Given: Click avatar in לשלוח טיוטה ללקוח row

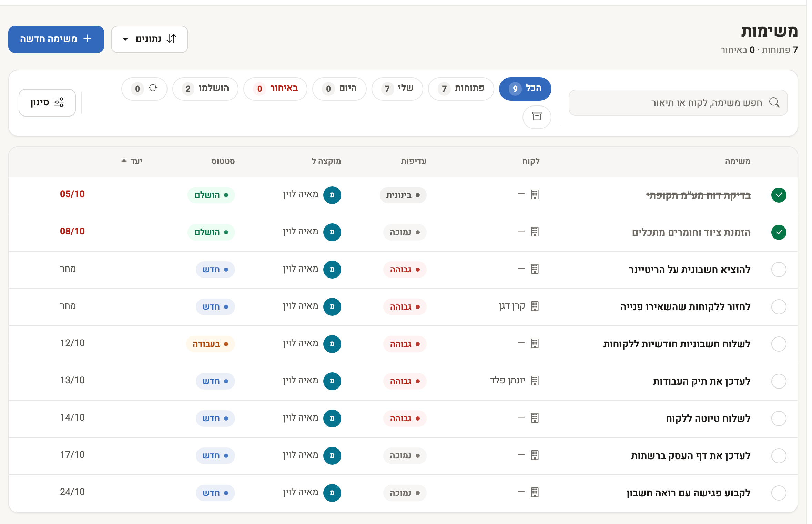Looking at the screenshot, I should click(332, 418).
